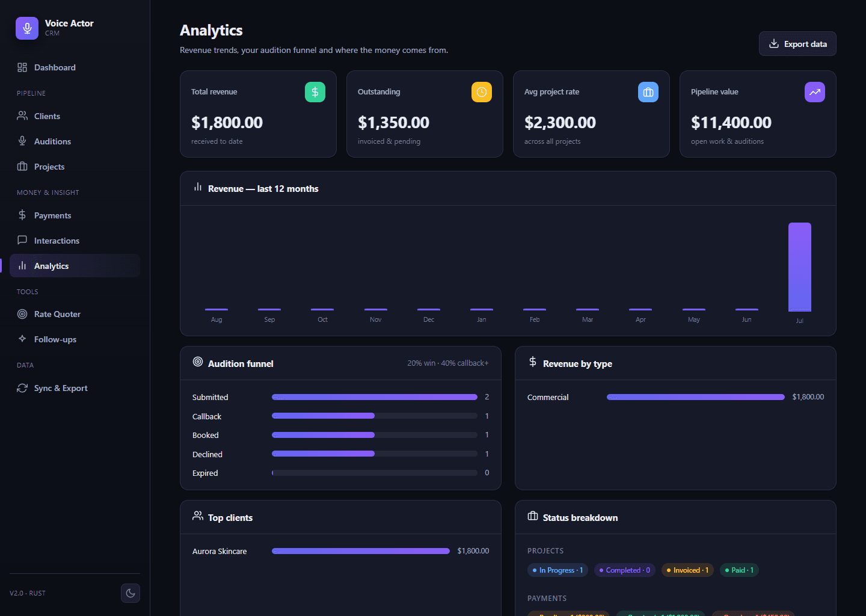Click the Follow-ups sparkle icon
The height and width of the screenshot is (616, 866).
click(x=22, y=339)
